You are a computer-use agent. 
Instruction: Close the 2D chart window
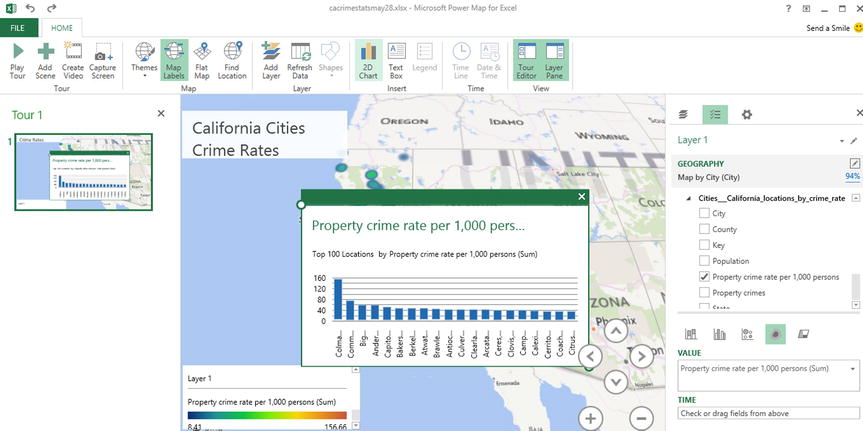point(581,197)
